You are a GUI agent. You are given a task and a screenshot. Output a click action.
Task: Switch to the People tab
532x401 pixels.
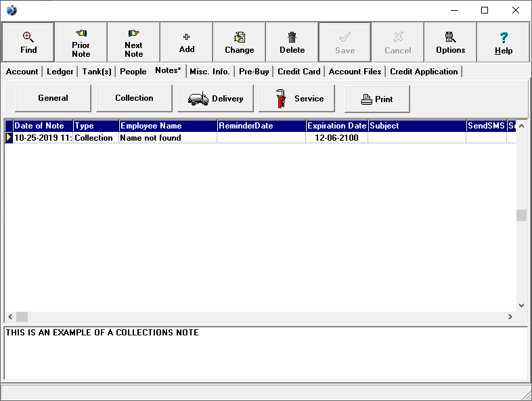133,72
